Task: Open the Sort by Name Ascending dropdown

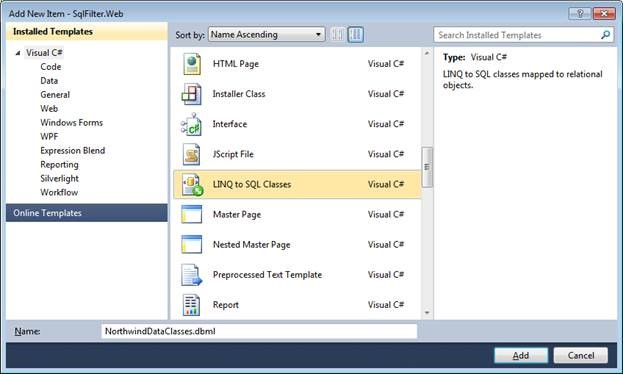Action: (x=267, y=35)
